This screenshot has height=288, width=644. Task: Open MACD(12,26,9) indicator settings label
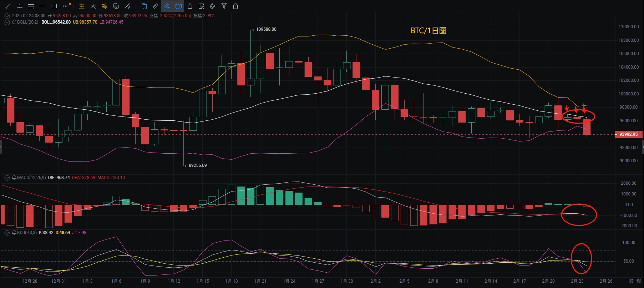(x=31, y=178)
